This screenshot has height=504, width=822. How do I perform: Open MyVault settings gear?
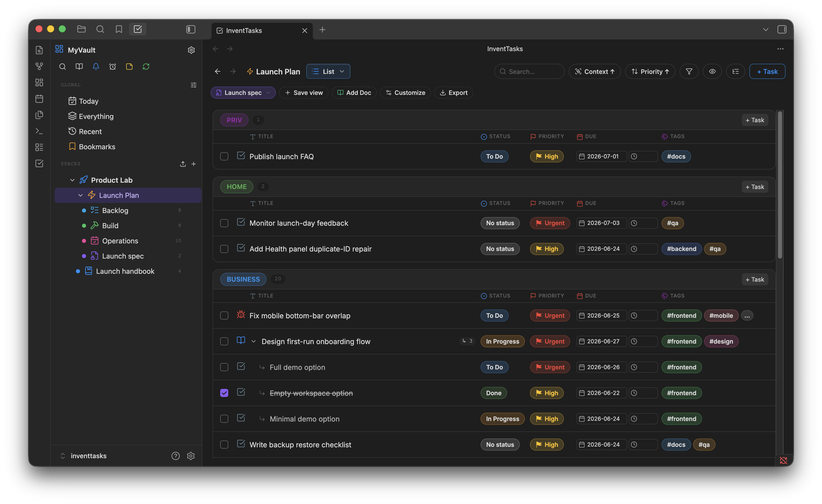[x=191, y=50]
